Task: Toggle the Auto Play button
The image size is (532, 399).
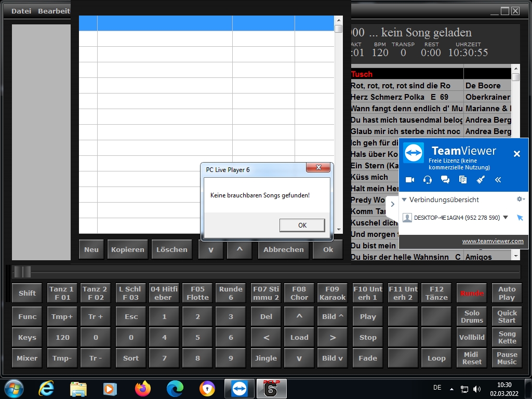Action: [x=507, y=293]
